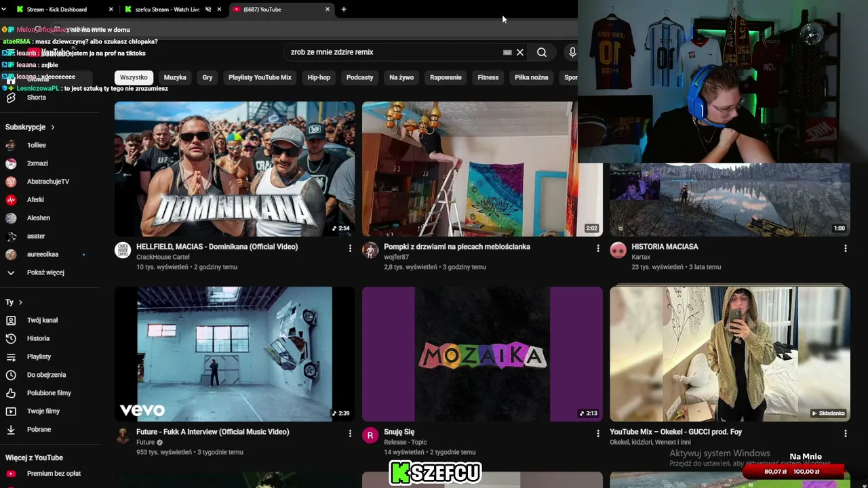Viewport: 868px width, 488px height.
Task: Open the Pompki z drzwiami na plecach title
Action: tap(457, 247)
